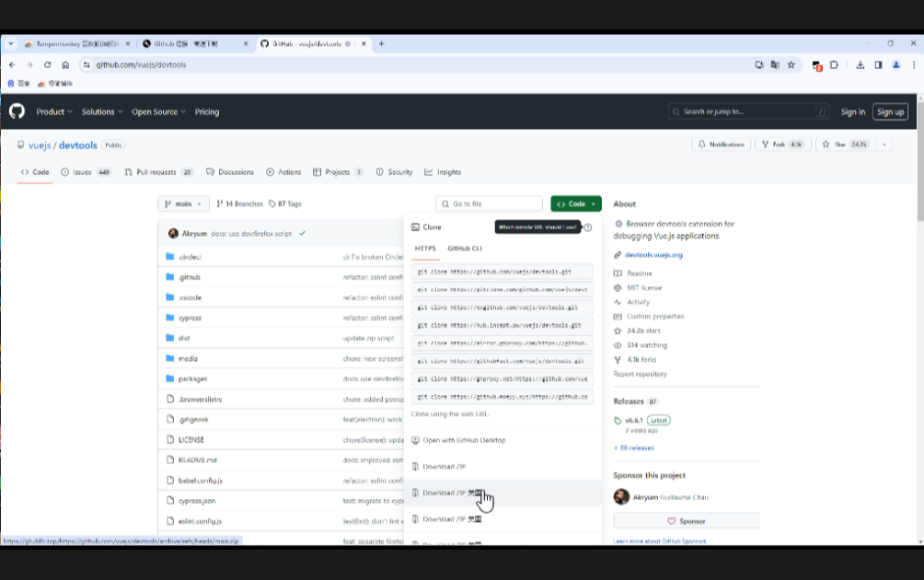Click the clone help question mark icon

coord(587,226)
